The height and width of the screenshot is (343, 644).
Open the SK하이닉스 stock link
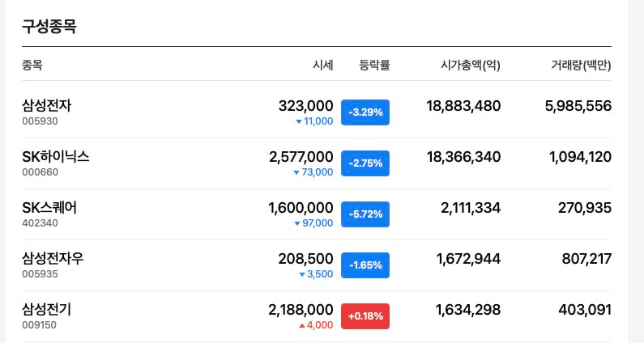[x=55, y=156]
